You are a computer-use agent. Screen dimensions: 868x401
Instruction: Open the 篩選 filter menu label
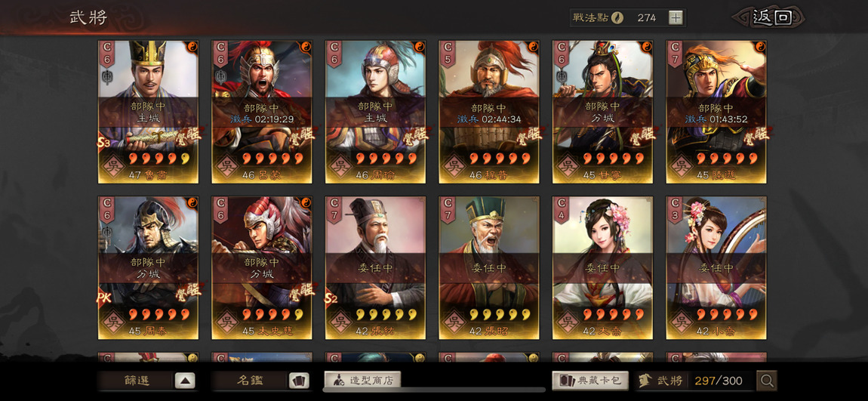[136, 381]
